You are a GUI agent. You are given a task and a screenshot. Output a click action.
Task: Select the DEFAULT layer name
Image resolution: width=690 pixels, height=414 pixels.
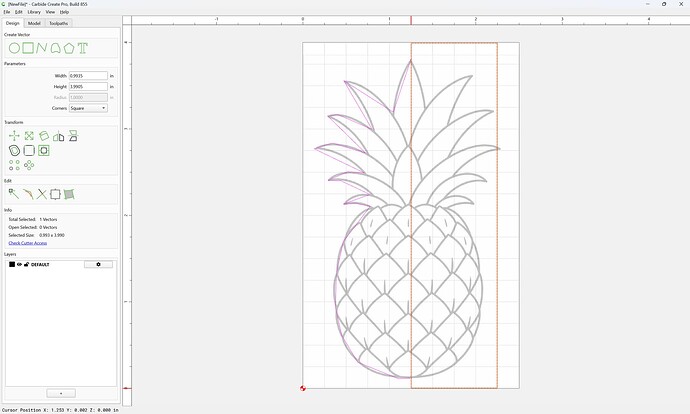click(x=40, y=264)
